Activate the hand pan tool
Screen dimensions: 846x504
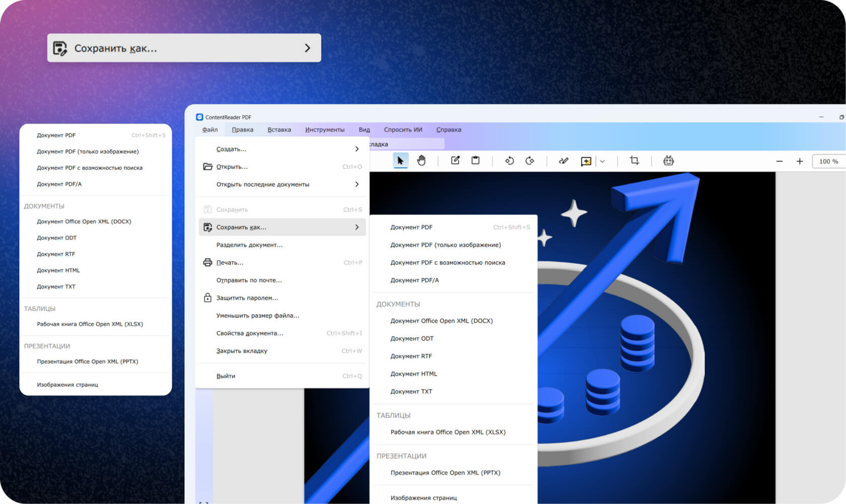[x=421, y=161]
